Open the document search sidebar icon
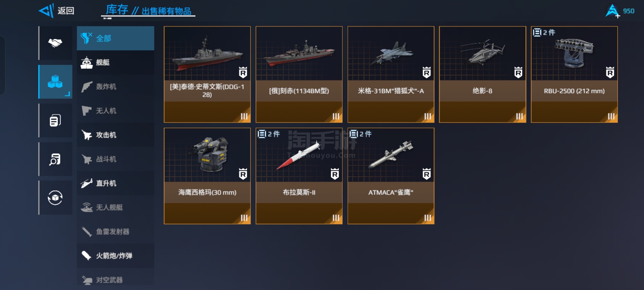 (55, 159)
